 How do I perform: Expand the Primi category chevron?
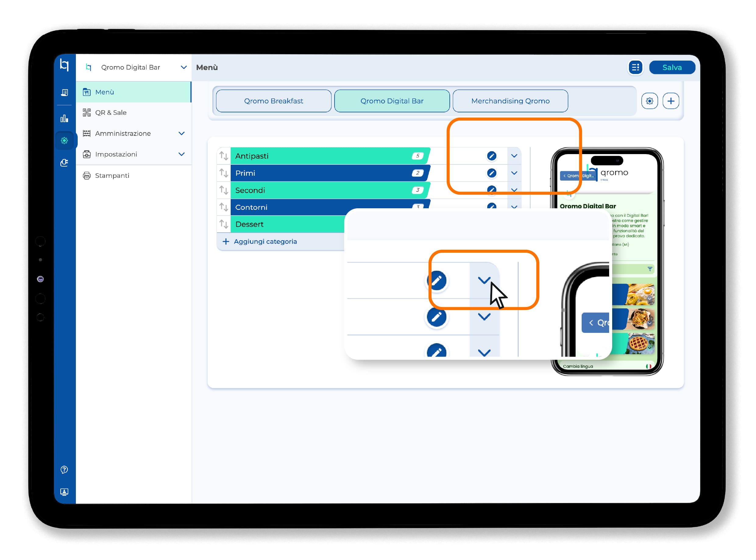tap(514, 173)
